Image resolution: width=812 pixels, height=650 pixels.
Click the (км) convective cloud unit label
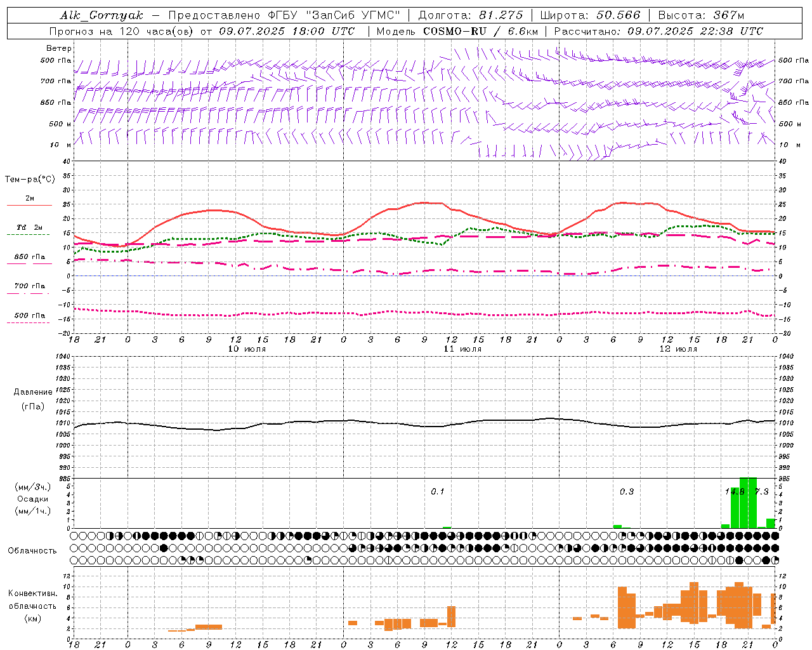point(32,618)
